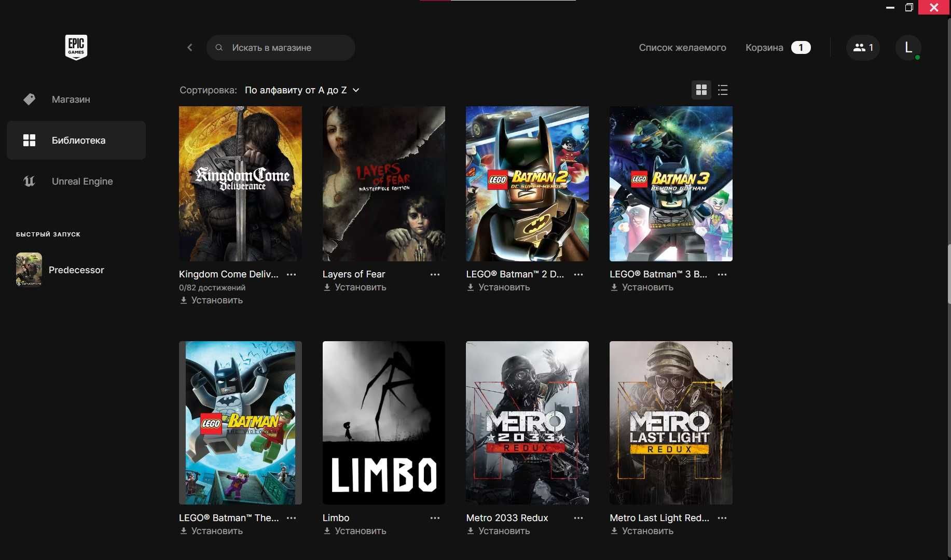Switch to list view
The height and width of the screenshot is (560, 951).
[723, 90]
